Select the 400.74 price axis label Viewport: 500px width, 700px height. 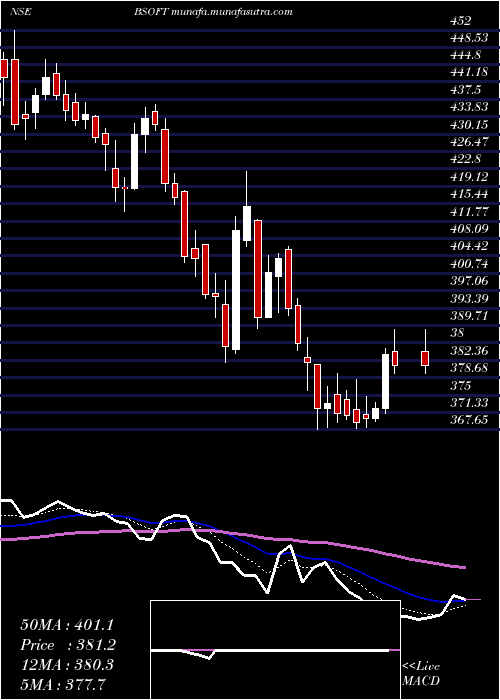pyautogui.click(x=468, y=263)
